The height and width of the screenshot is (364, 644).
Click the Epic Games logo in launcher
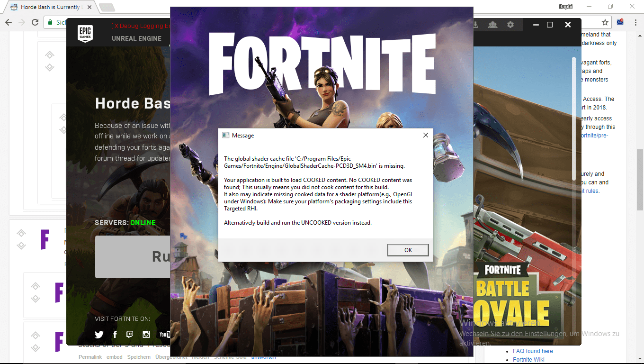point(85,34)
